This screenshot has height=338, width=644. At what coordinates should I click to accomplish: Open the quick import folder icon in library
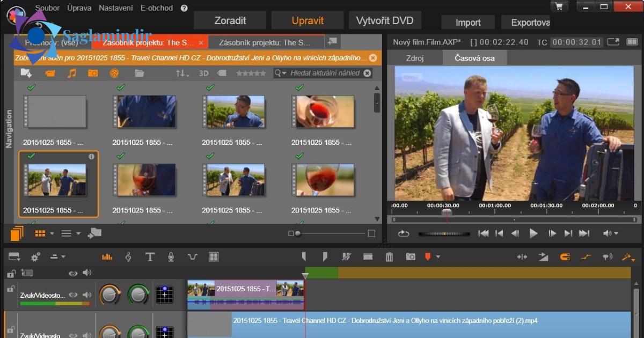pos(26,73)
